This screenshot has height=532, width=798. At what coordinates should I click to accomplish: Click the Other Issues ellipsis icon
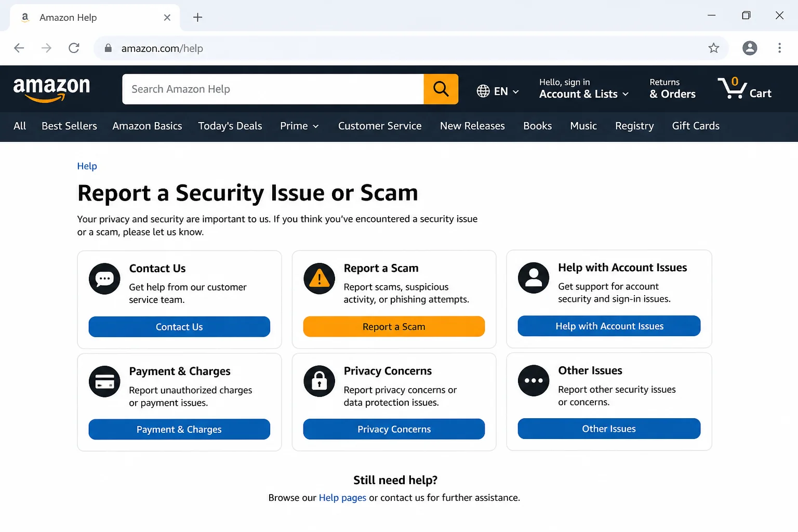(x=534, y=381)
